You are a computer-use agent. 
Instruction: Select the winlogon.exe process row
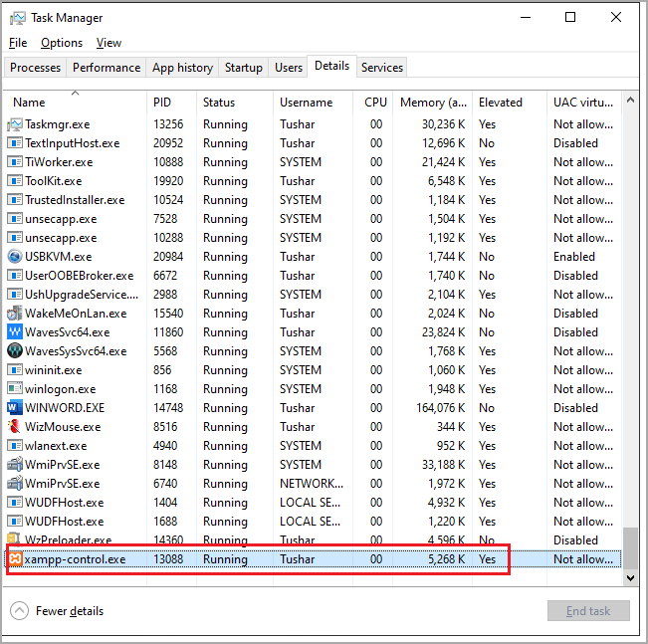click(x=299, y=389)
